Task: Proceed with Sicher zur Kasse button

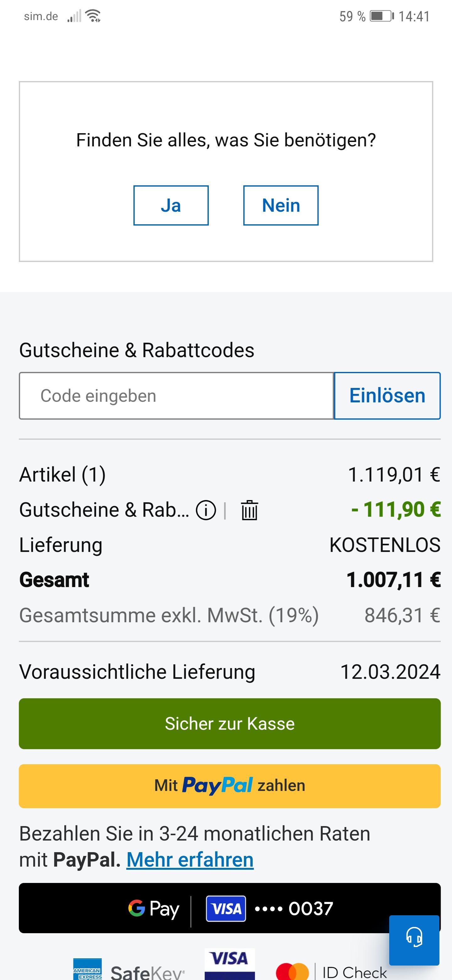Action: click(230, 724)
